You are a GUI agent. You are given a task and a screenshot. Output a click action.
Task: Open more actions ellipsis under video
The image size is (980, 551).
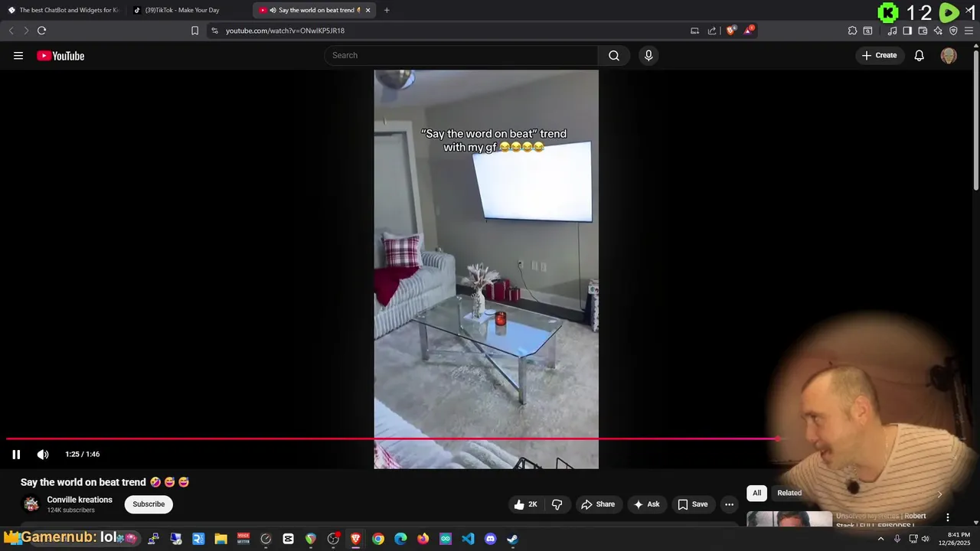(x=729, y=504)
